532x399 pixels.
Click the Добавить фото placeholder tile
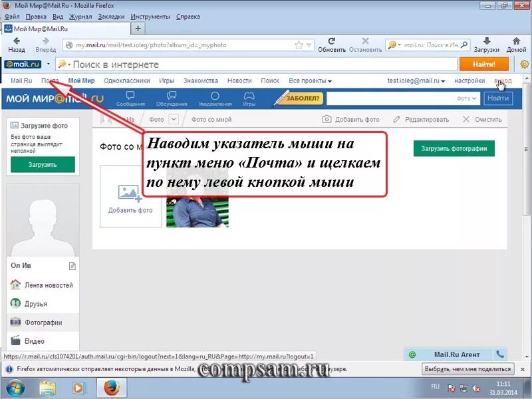tap(130, 196)
